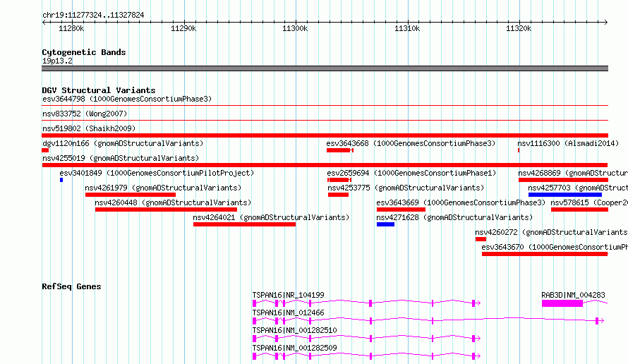Viewport: 628px width, 364px height.
Task: Open transcript TSPAN16|NM_001282509 label
Action: click(x=294, y=348)
